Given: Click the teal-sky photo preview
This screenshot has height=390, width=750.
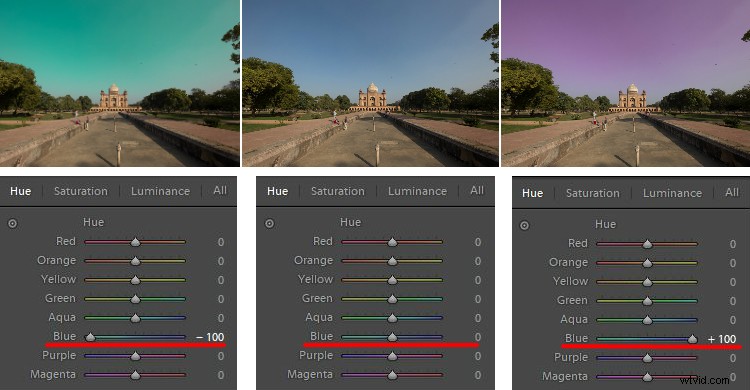Looking at the screenshot, I should pos(120,83).
